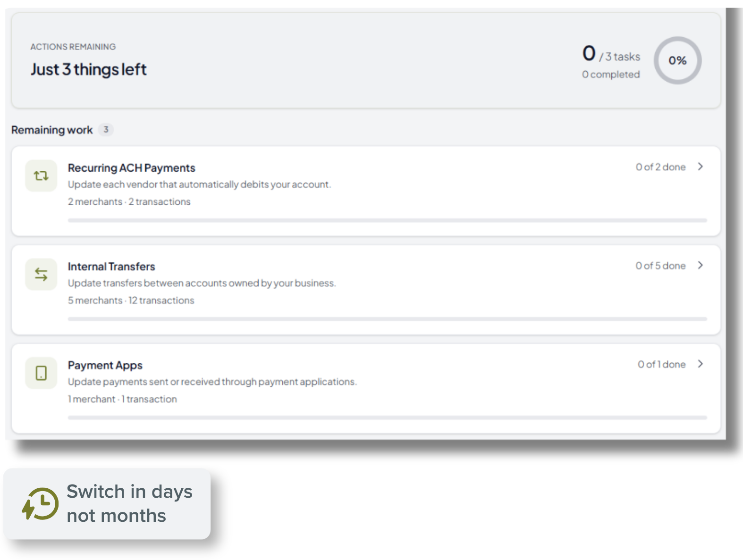
Task: Expand Internal Transfers with its chevron
Action: point(701,265)
